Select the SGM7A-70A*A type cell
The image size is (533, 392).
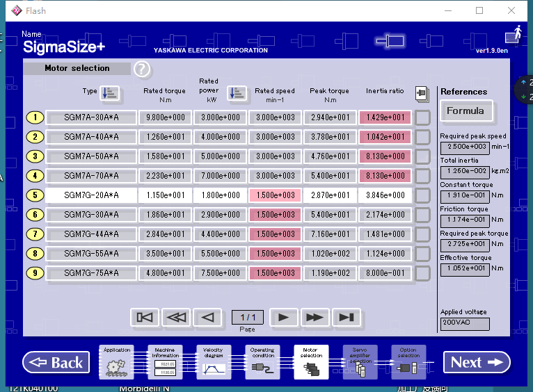(x=91, y=176)
